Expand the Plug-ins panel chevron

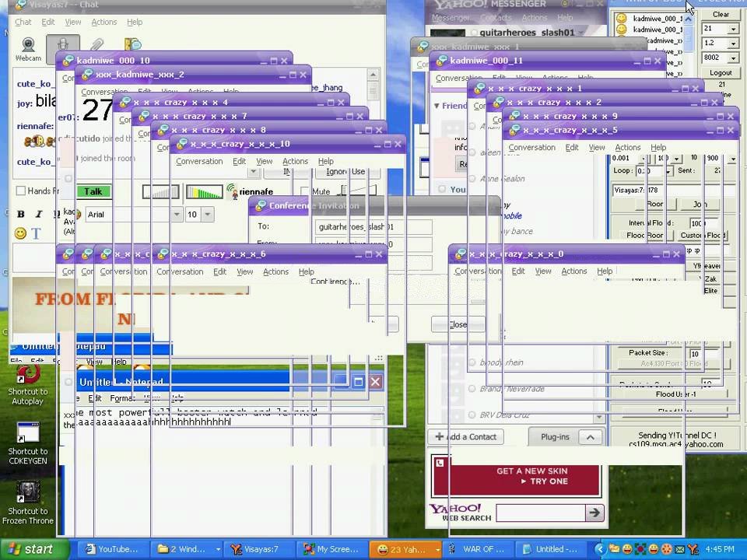[591, 436]
